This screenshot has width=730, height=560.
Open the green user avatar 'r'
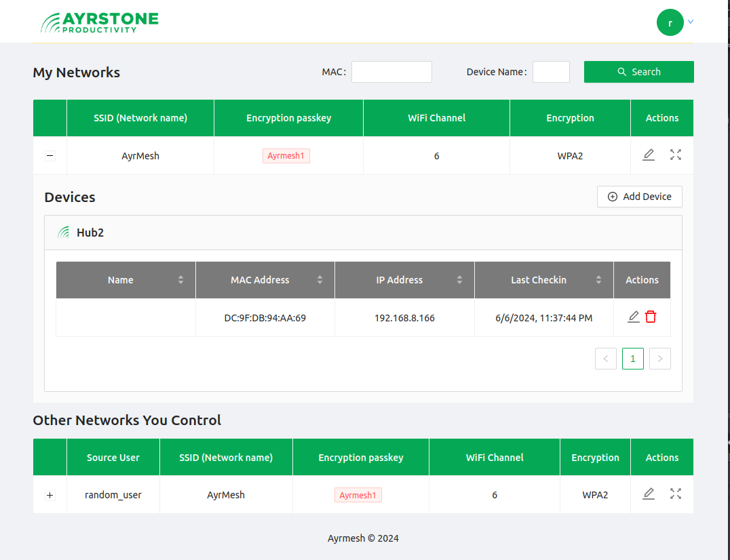pyautogui.click(x=670, y=22)
